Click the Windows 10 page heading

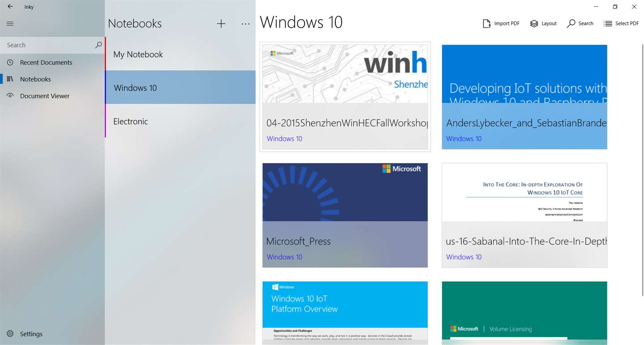pyautogui.click(x=301, y=22)
